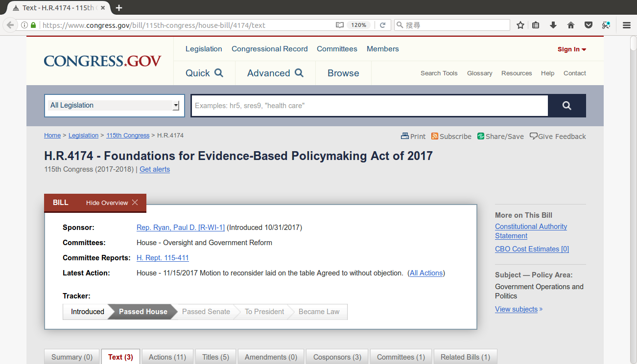Click the Give Feedback speech bubble icon
Image resolution: width=637 pixels, height=364 pixels.
tap(534, 136)
